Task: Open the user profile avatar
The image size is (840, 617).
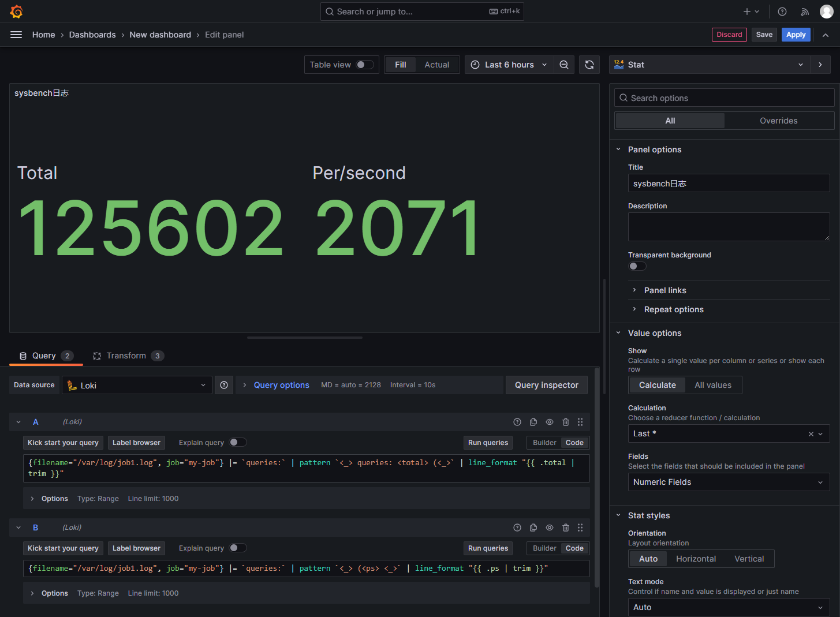Action: click(827, 12)
